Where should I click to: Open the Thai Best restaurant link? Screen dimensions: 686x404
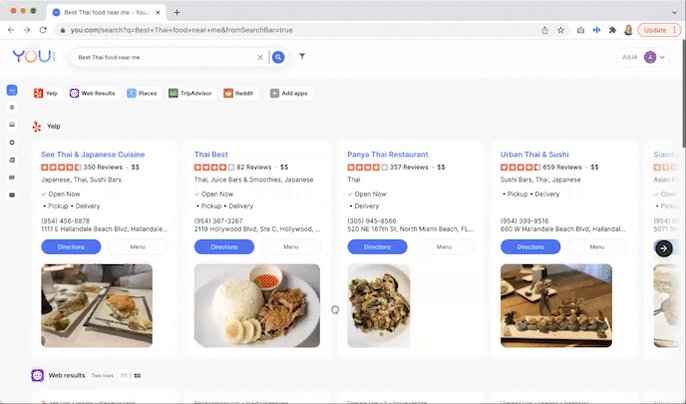point(211,155)
